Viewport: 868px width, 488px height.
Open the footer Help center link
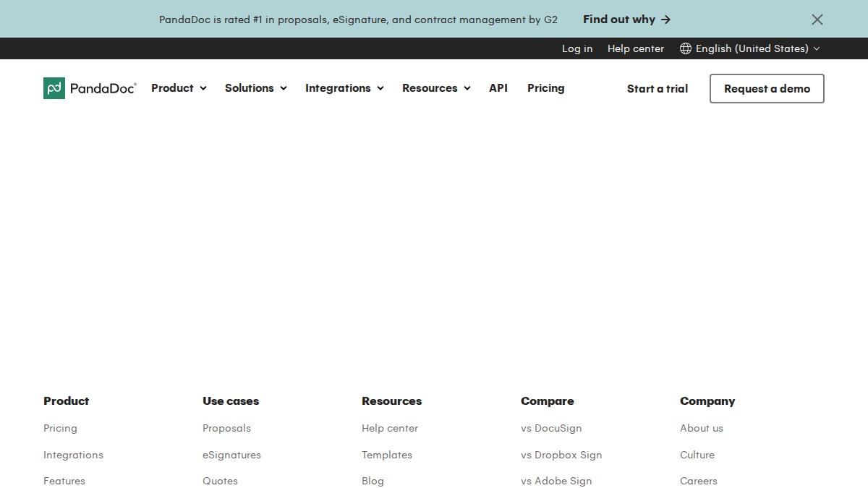point(390,428)
